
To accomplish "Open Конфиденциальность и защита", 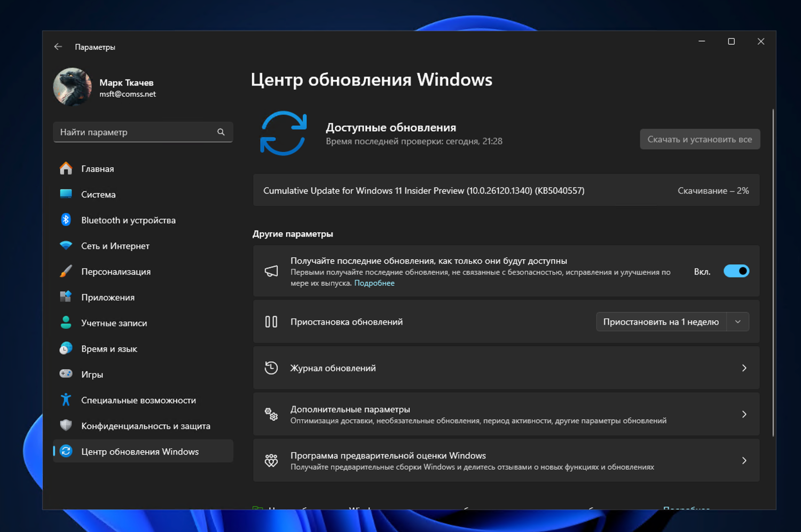I will coord(143,426).
